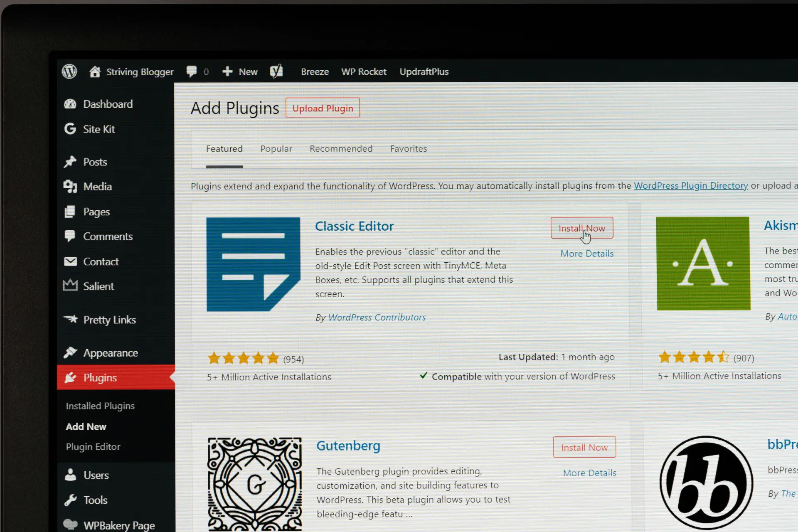Switch to the Recommended tab
This screenshot has width=798, height=532.
[x=341, y=149]
